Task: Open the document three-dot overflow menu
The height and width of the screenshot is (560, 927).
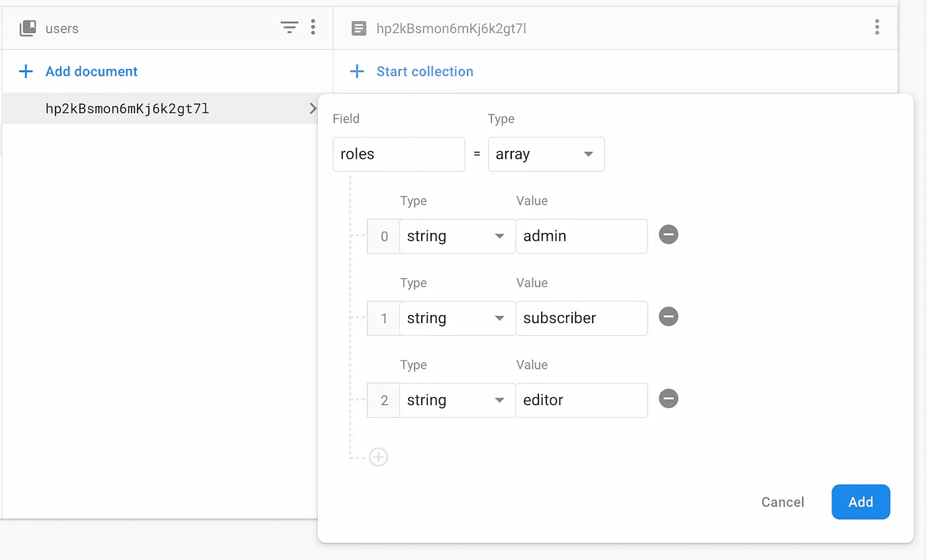Action: pyautogui.click(x=877, y=27)
